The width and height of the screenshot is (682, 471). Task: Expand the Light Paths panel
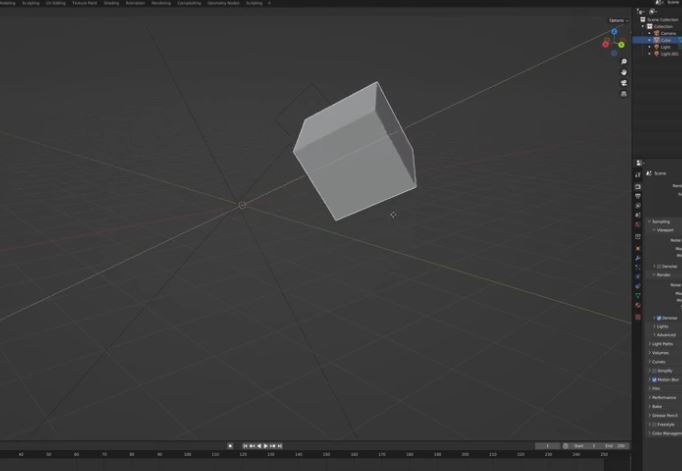[662, 344]
